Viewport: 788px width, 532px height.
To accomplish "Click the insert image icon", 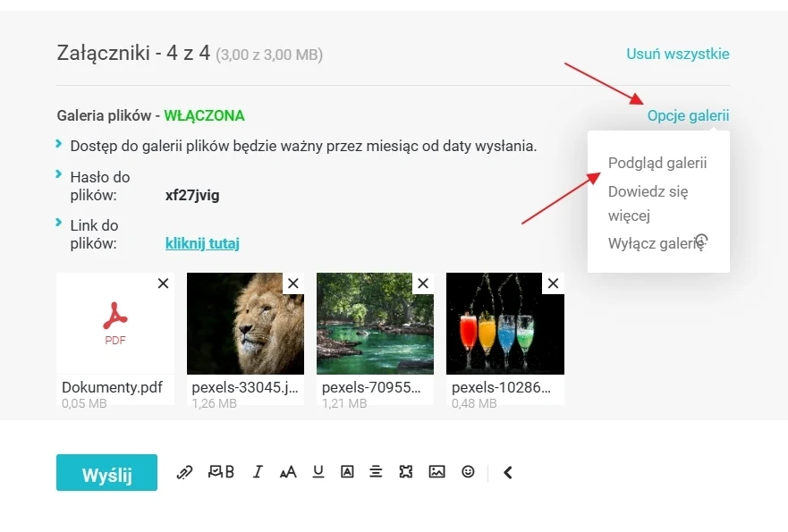I will [x=436, y=472].
